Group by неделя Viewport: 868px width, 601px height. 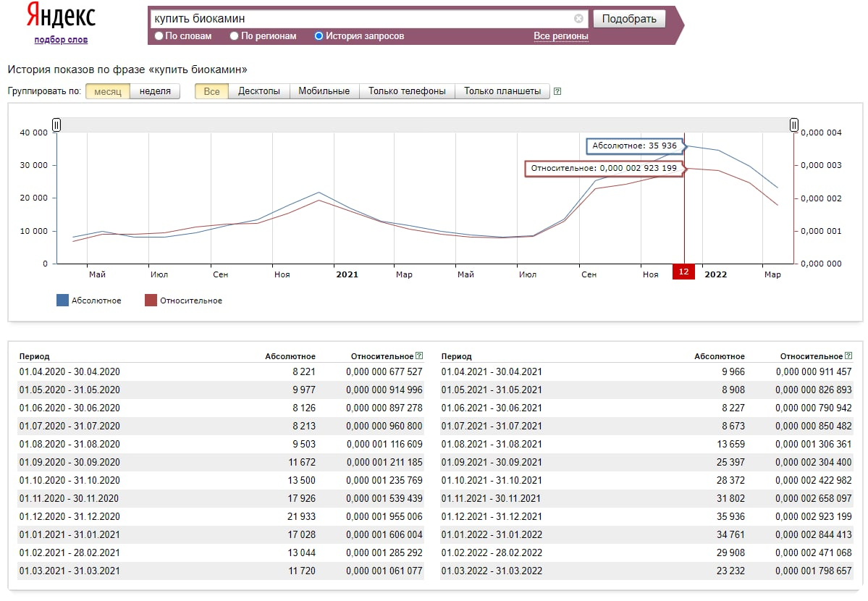pos(155,91)
